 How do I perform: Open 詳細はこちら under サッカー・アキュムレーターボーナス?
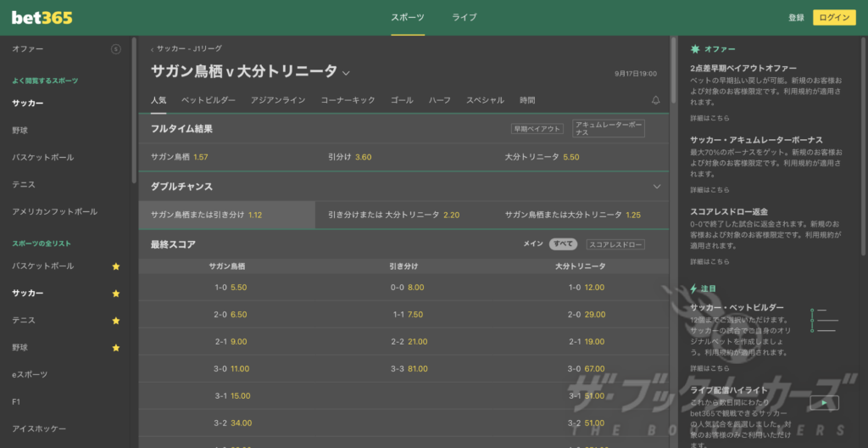pyautogui.click(x=709, y=189)
